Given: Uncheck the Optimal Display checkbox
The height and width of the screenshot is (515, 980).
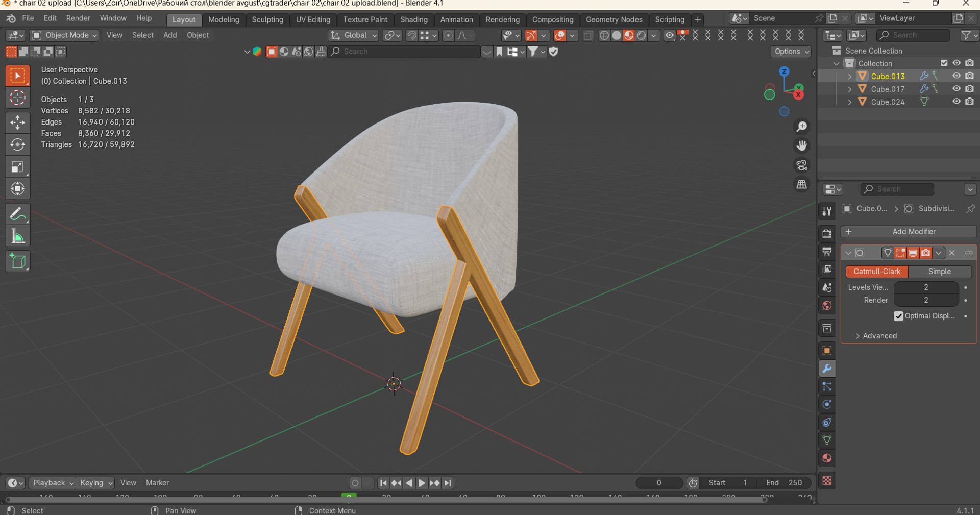Looking at the screenshot, I should 898,316.
